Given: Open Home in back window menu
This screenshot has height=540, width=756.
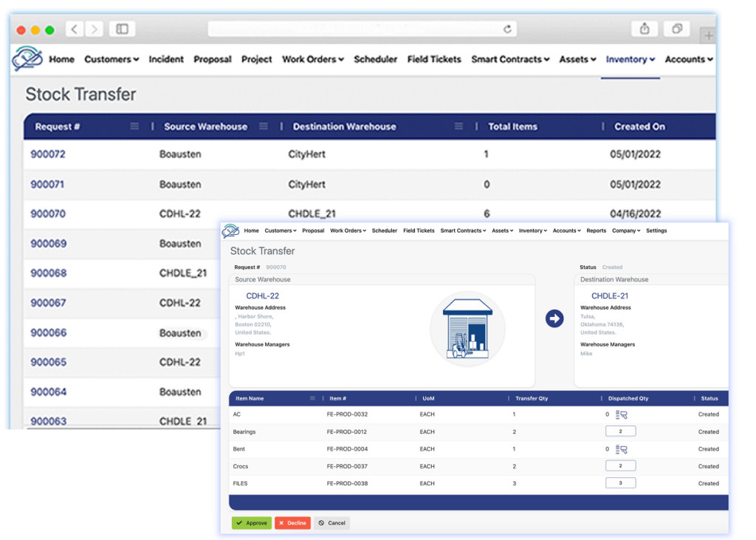Looking at the screenshot, I should coord(62,59).
